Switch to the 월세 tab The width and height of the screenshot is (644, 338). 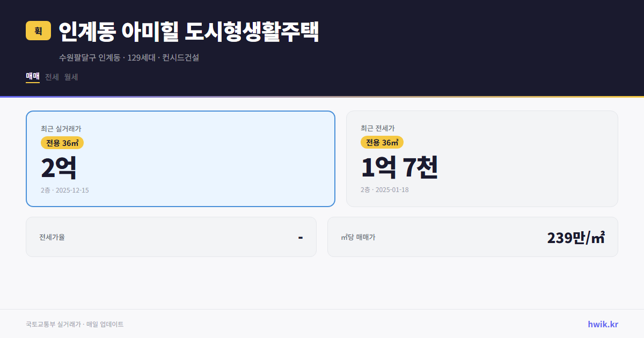(x=71, y=77)
